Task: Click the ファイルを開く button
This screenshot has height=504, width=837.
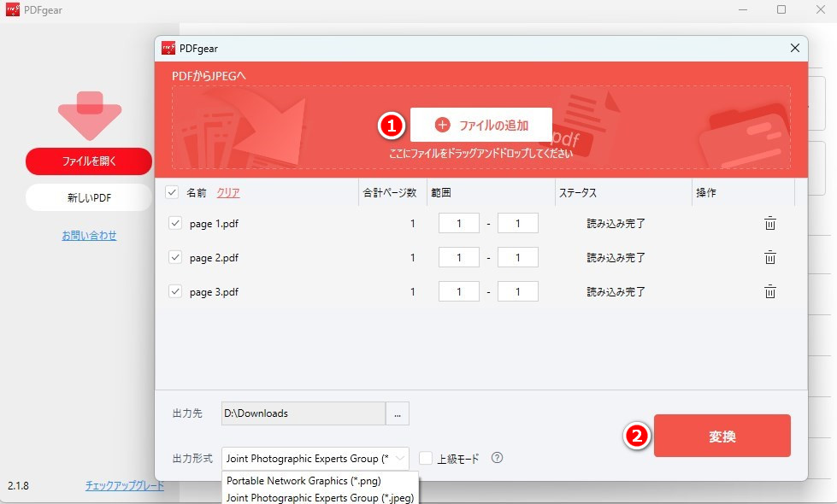Action: click(x=88, y=161)
